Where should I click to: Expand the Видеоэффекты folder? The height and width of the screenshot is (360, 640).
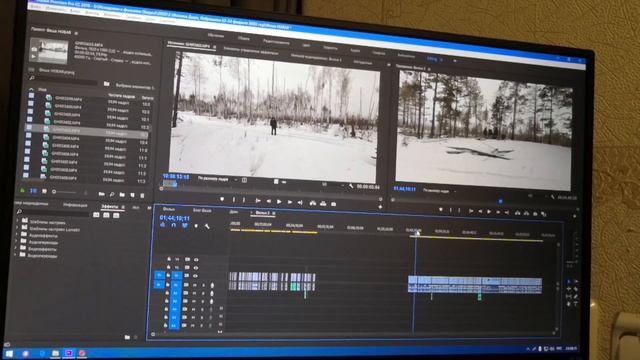(x=16, y=249)
